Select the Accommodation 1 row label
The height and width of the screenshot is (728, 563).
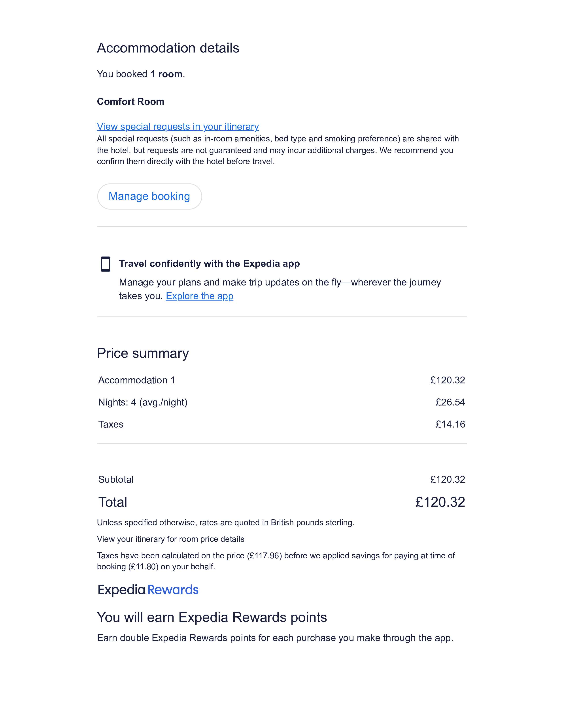click(136, 380)
